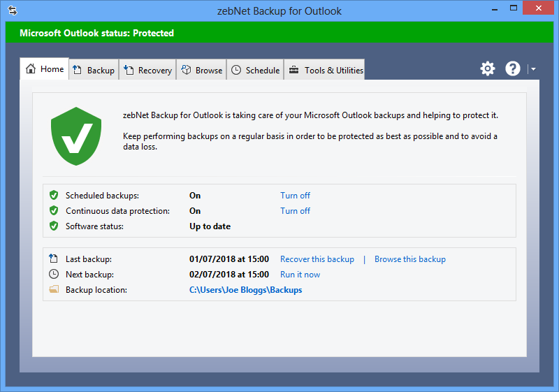Go to the Browse tab
This screenshot has height=392, width=559.
coord(201,70)
